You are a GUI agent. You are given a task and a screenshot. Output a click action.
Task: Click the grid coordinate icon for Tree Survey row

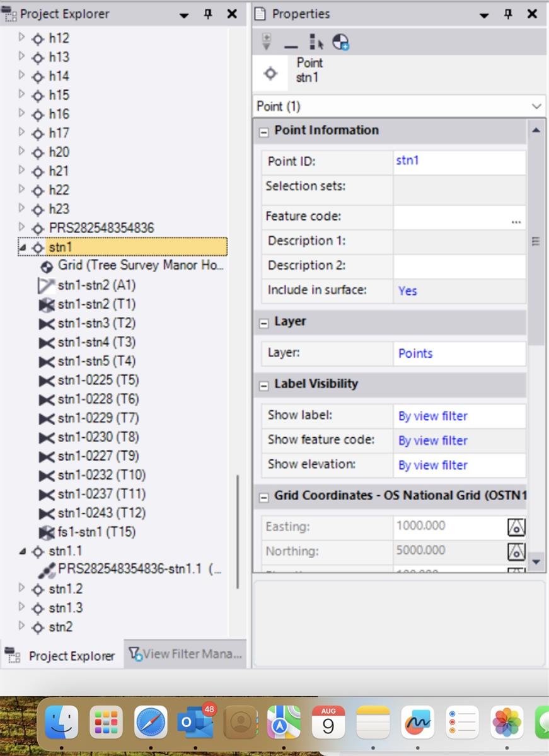tap(47, 266)
